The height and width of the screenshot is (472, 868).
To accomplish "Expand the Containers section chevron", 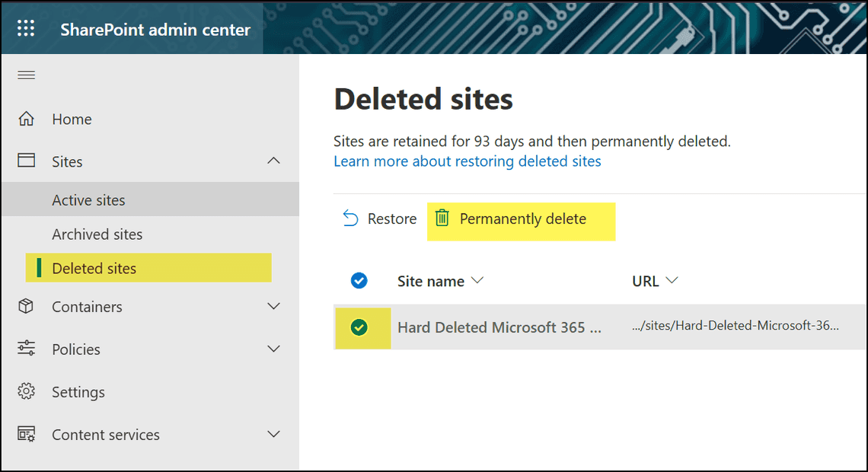I will (x=273, y=306).
